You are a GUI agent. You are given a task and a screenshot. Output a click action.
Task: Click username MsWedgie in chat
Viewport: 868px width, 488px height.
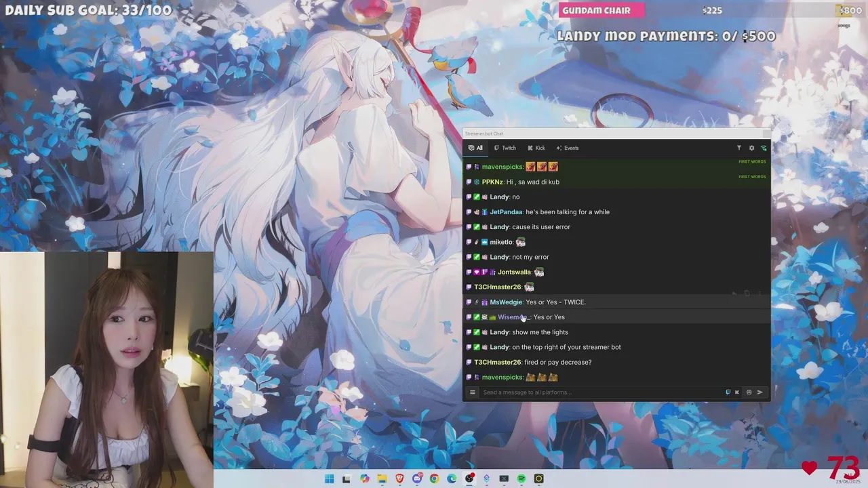506,302
